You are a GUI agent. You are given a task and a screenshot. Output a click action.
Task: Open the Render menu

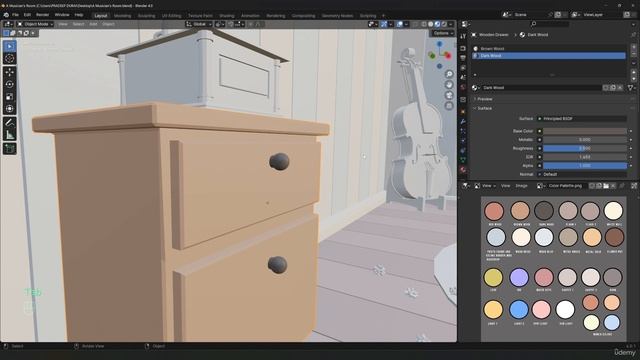42,15
